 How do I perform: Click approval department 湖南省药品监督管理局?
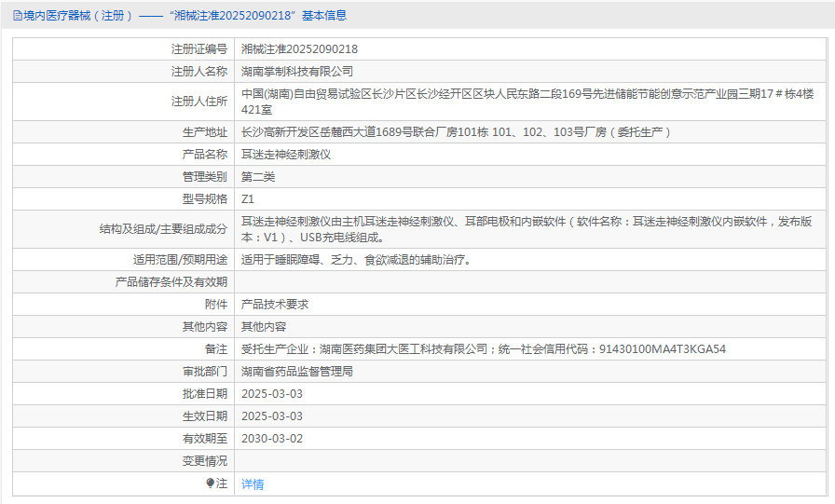[x=297, y=372]
